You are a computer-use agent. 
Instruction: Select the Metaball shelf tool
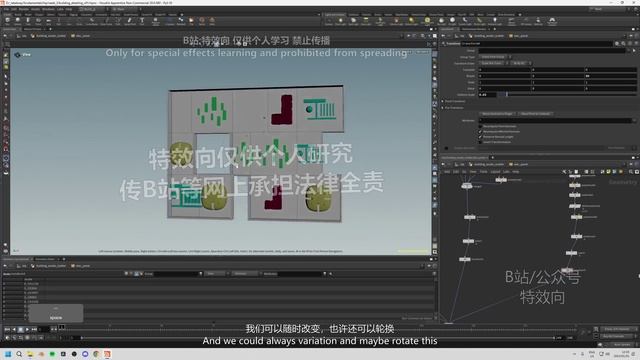click(x=181, y=20)
